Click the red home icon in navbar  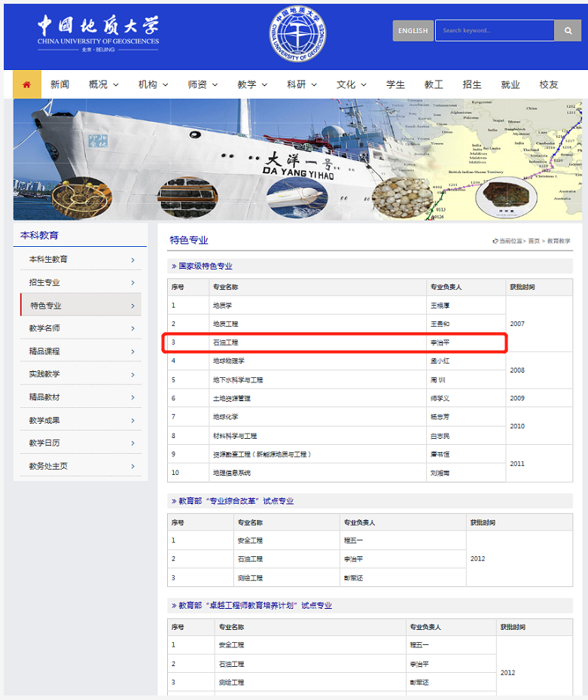[27, 85]
